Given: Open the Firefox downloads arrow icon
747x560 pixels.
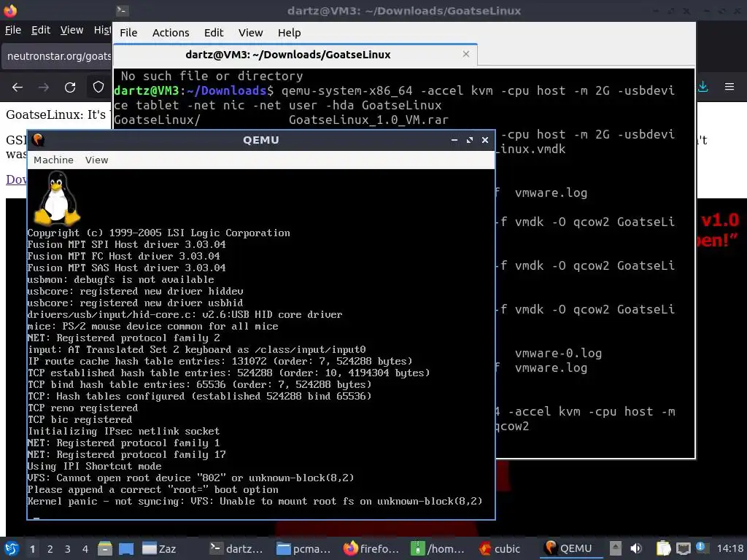Looking at the screenshot, I should click(x=703, y=87).
